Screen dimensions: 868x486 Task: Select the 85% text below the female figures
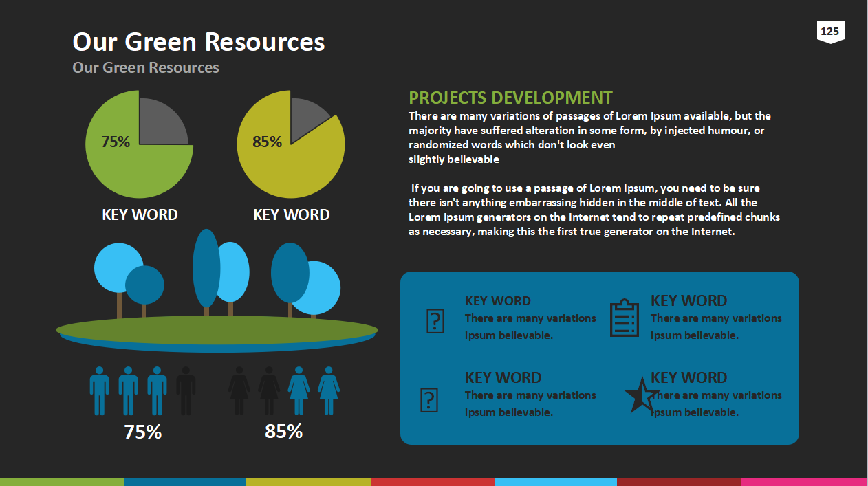[x=284, y=431]
